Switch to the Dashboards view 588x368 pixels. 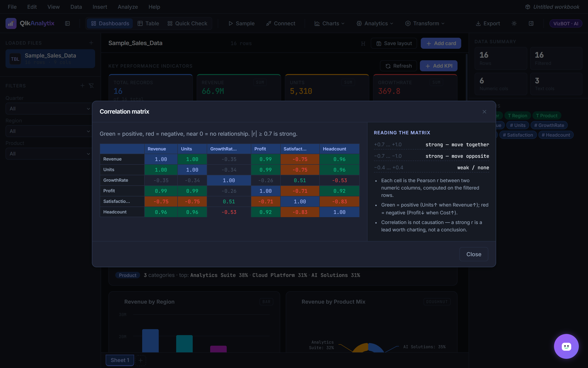(110, 23)
